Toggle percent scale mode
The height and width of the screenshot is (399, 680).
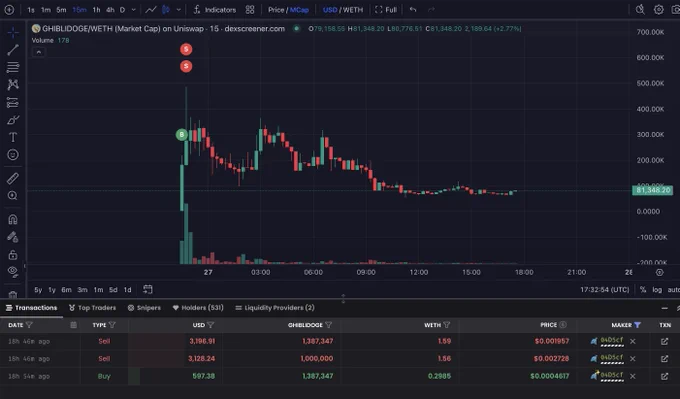point(643,290)
